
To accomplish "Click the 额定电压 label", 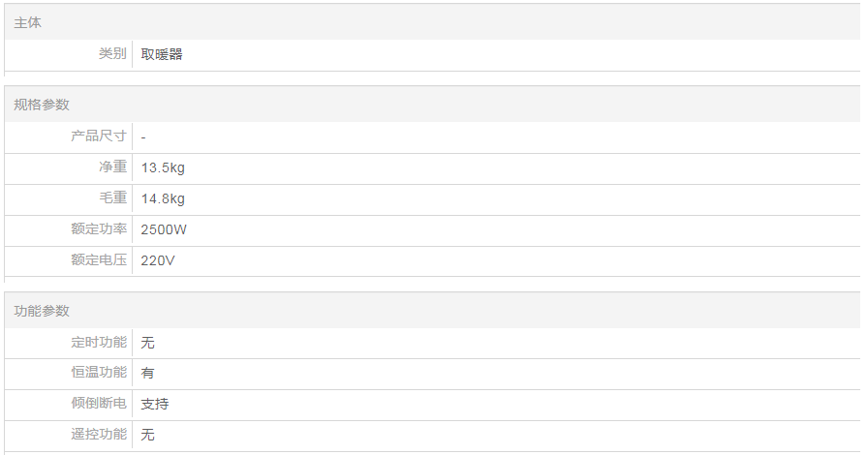I will [99, 260].
